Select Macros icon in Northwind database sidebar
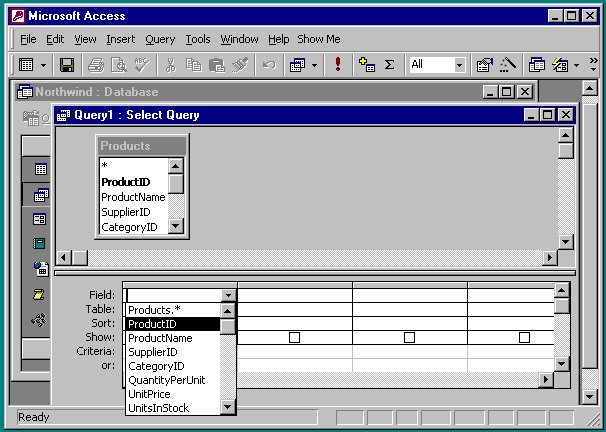The image size is (606, 432). 39,294
